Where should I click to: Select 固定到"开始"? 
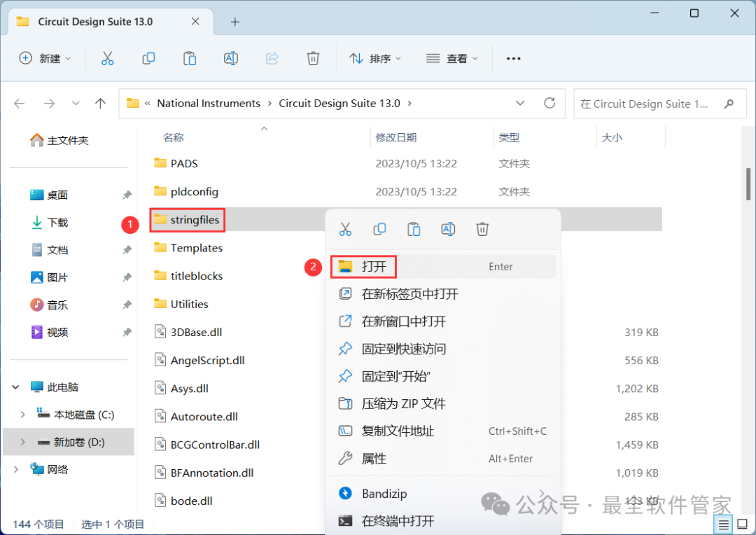pyautogui.click(x=442, y=376)
